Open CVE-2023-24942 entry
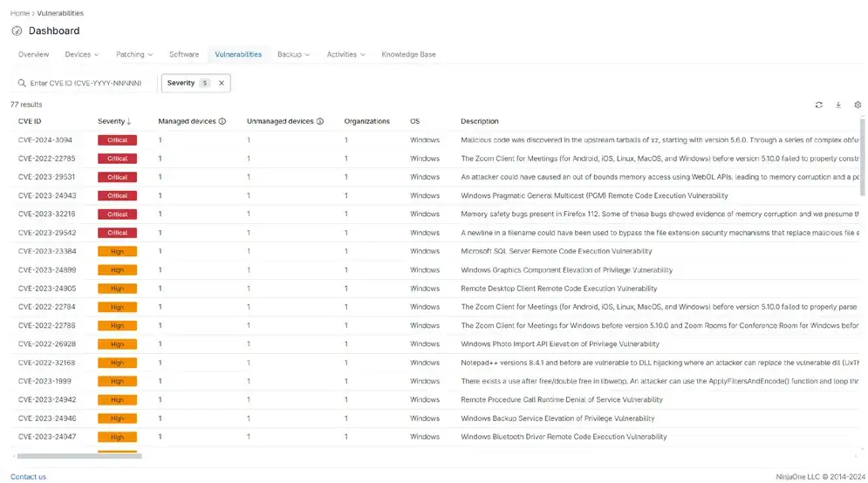The width and height of the screenshot is (868, 483). coord(47,399)
